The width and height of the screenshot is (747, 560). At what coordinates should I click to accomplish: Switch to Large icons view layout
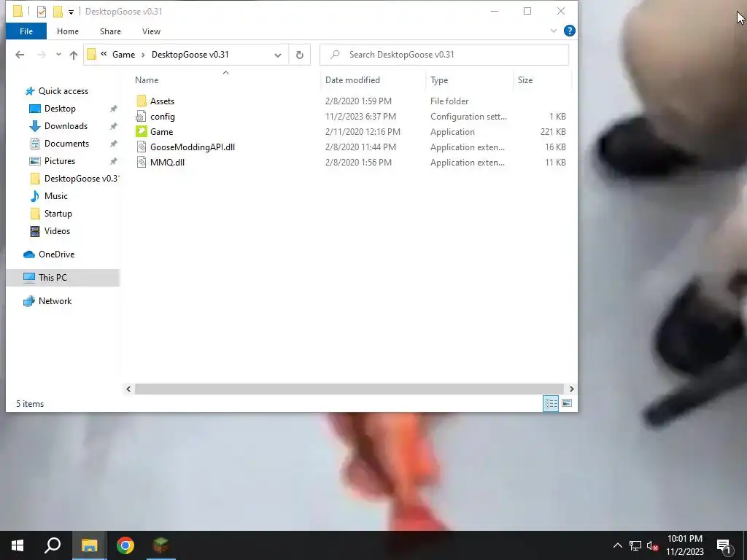[566, 403]
